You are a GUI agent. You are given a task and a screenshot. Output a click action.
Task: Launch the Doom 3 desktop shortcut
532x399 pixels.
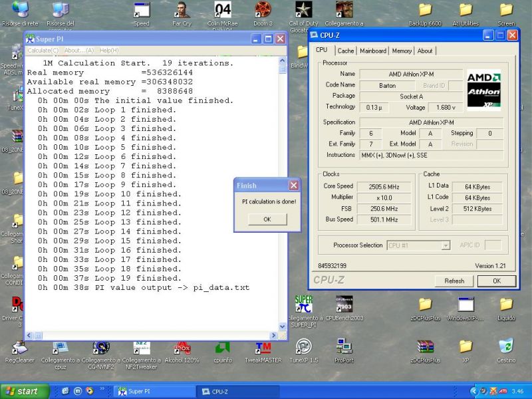coord(263,13)
